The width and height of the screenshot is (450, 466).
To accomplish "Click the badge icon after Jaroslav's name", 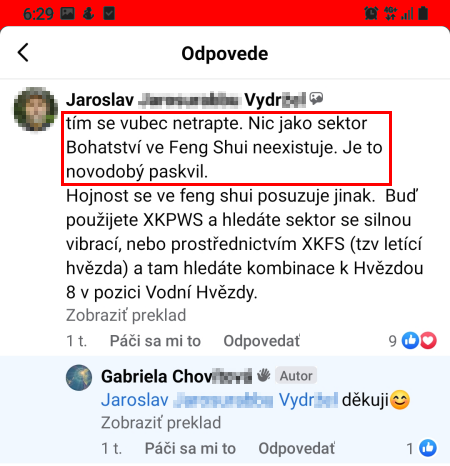I will click(316, 99).
